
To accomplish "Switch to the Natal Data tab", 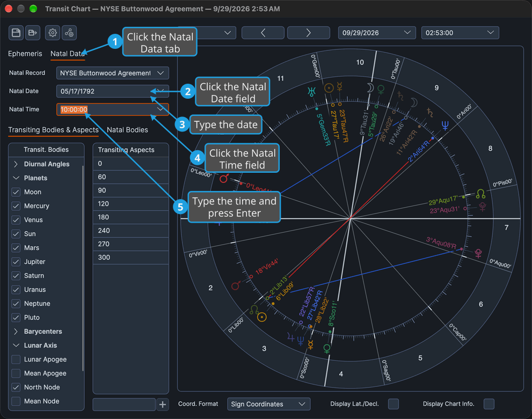I will coord(68,54).
